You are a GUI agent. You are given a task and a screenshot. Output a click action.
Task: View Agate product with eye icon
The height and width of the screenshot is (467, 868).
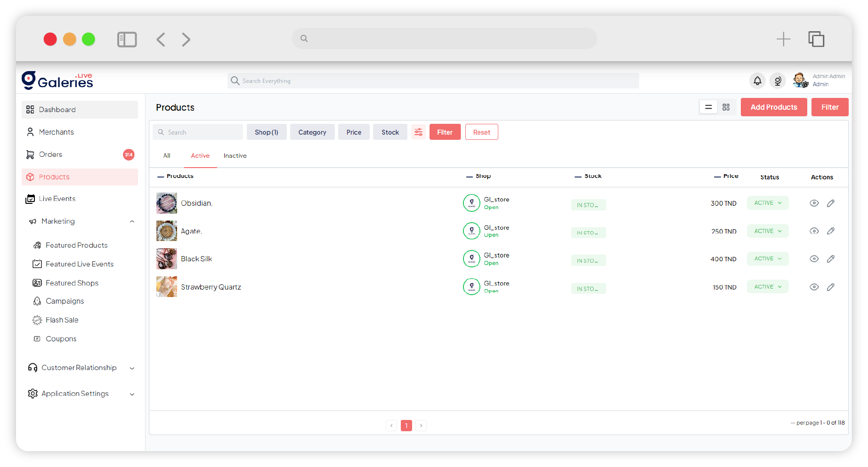tap(814, 231)
